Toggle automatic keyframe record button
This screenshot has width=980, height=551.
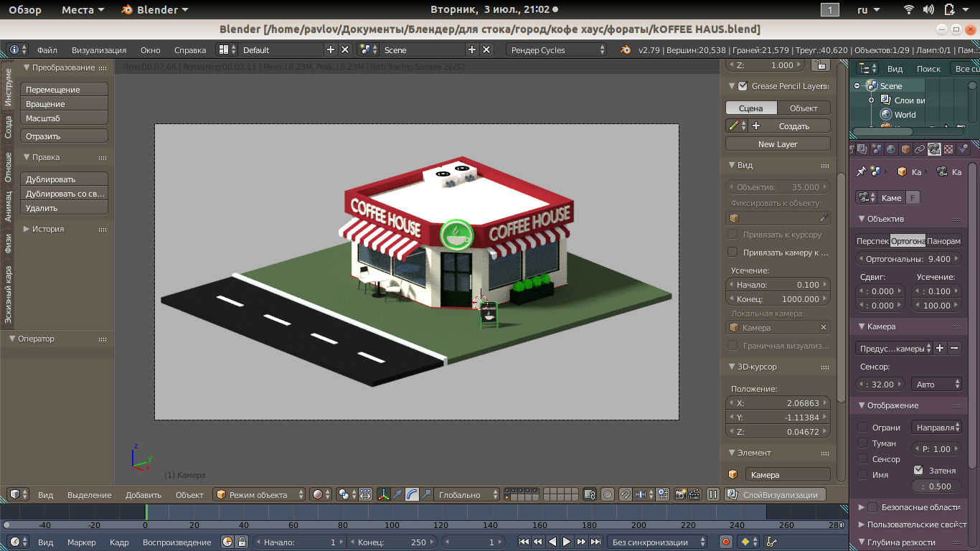coord(725,542)
